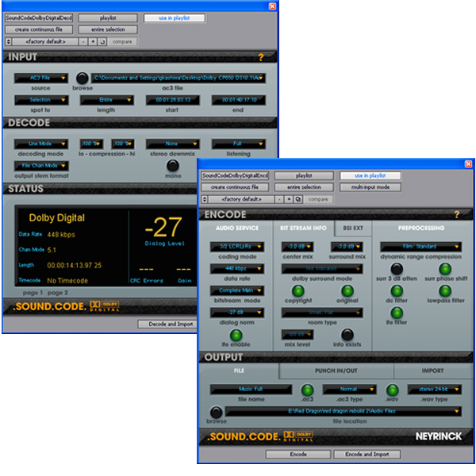Click encoder preset copy settings icon
The height and width of the screenshot is (476, 476).
point(298,199)
